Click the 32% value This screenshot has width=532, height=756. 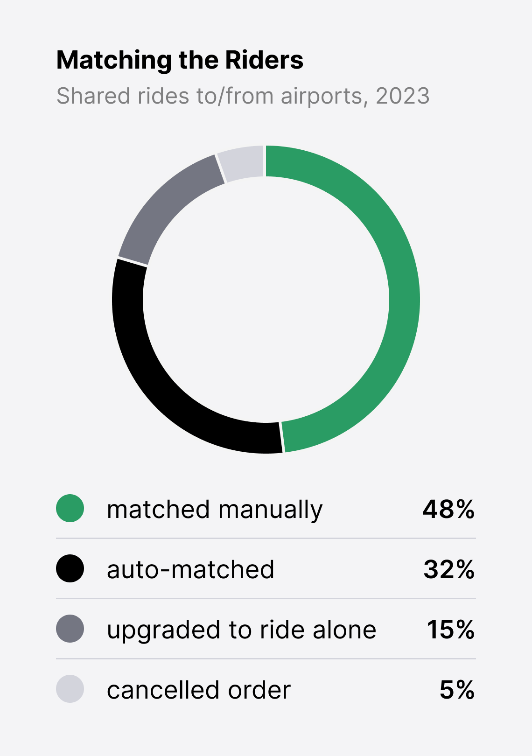[x=449, y=569]
